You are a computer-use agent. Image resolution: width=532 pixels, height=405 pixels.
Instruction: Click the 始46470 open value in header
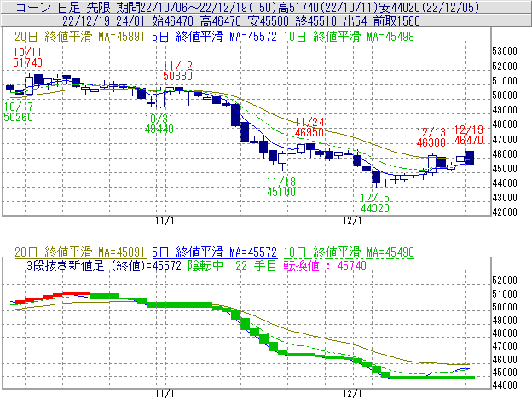point(173,21)
